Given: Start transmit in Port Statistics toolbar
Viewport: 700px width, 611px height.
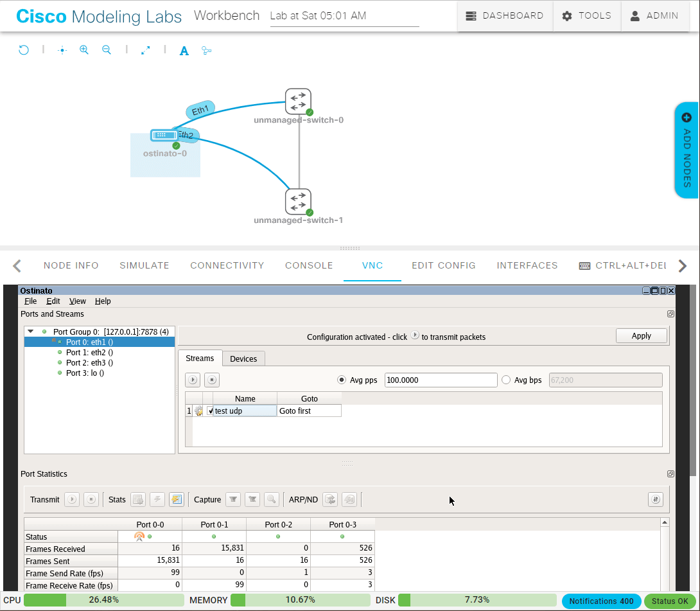Looking at the screenshot, I should point(72,499).
